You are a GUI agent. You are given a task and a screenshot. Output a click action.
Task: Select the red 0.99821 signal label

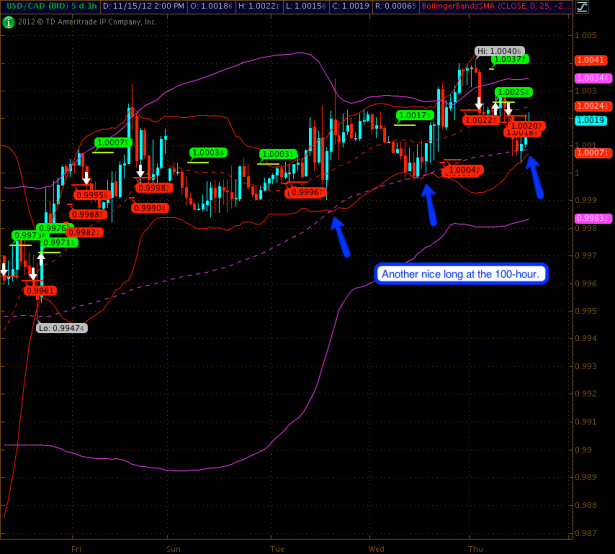84,233
